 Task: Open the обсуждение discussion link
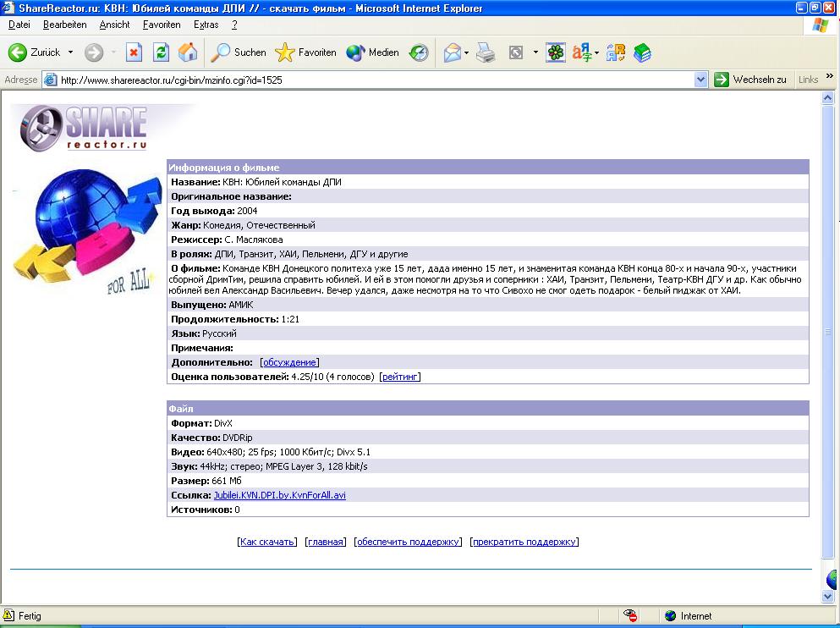pos(289,362)
